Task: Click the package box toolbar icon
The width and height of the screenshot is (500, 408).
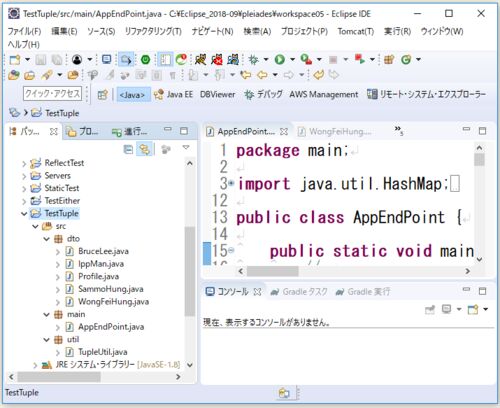Action: [x=389, y=60]
